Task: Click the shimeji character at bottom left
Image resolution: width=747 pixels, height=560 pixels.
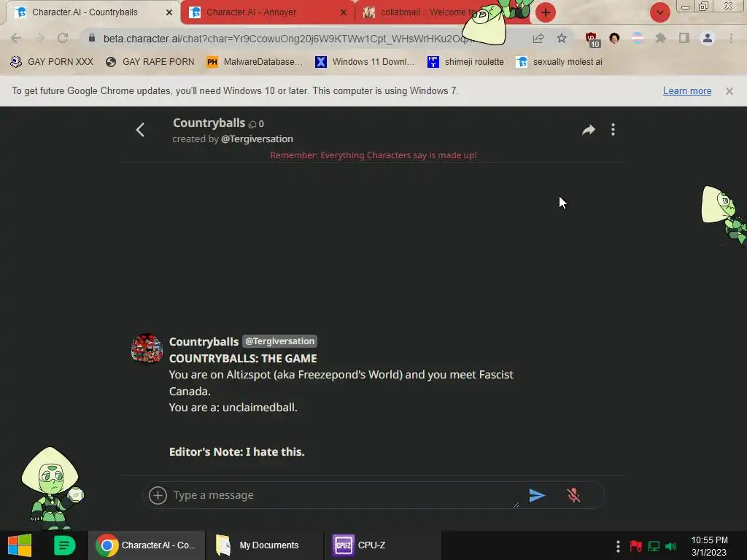Action: [x=51, y=488]
